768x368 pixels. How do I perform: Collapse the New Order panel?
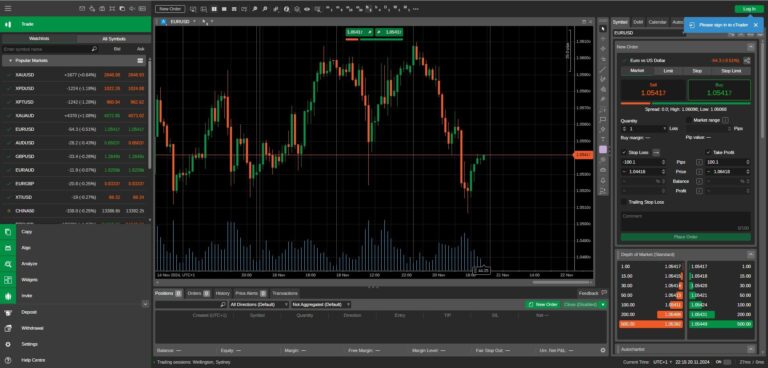750,47
